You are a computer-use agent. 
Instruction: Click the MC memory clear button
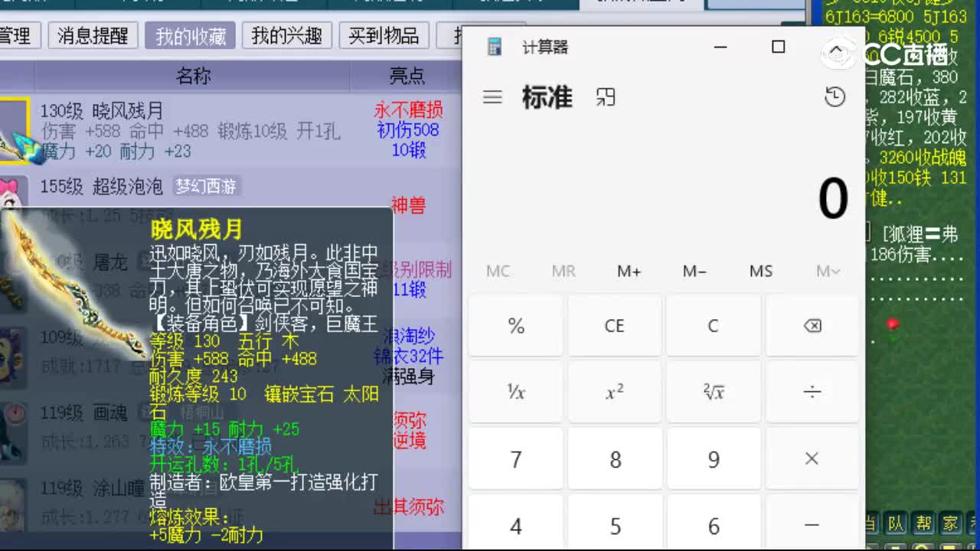pos(498,271)
